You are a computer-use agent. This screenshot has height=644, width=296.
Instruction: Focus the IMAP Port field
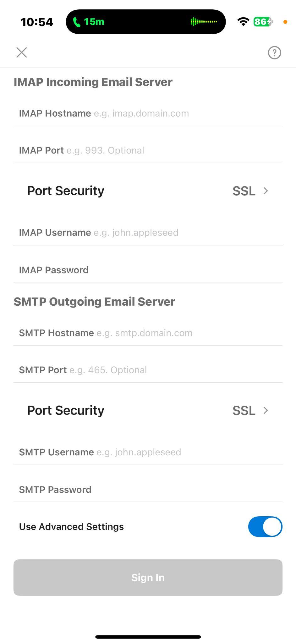click(x=148, y=150)
